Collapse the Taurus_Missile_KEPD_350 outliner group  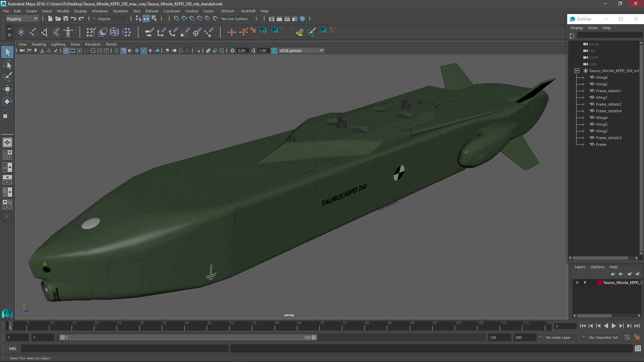577,71
